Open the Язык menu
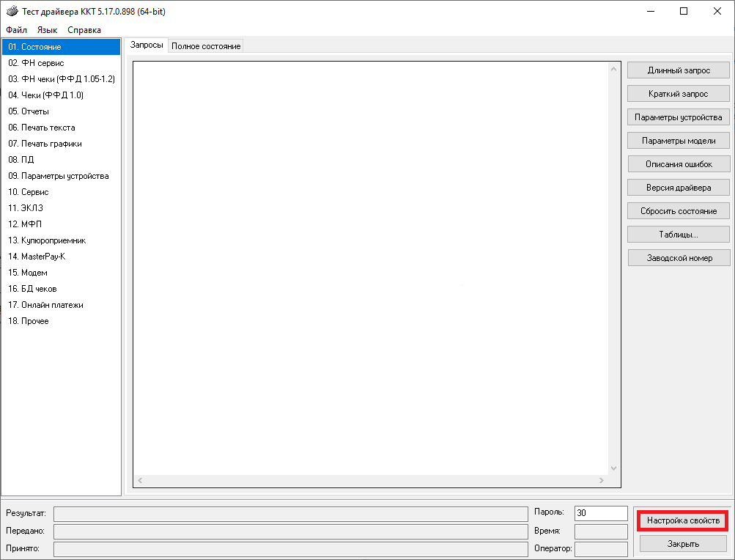 click(x=47, y=30)
